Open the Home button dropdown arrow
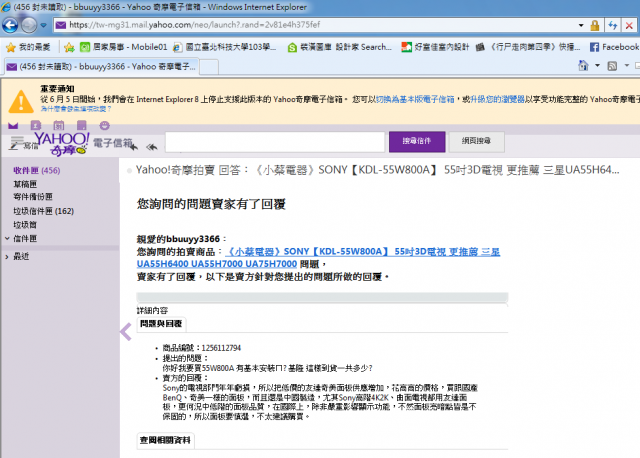The width and height of the screenshot is (640, 458). pyautogui.click(x=597, y=66)
